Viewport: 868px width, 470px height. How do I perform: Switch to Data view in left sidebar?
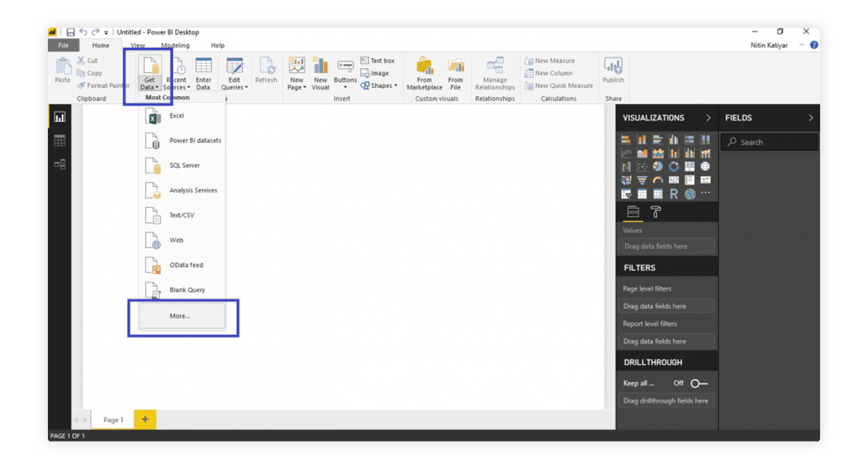pos(60,141)
